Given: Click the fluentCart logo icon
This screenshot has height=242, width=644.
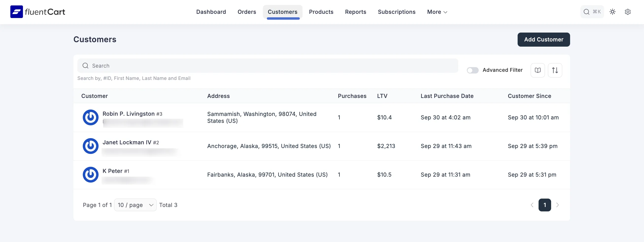Looking at the screenshot, I should pyautogui.click(x=17, y=12).
